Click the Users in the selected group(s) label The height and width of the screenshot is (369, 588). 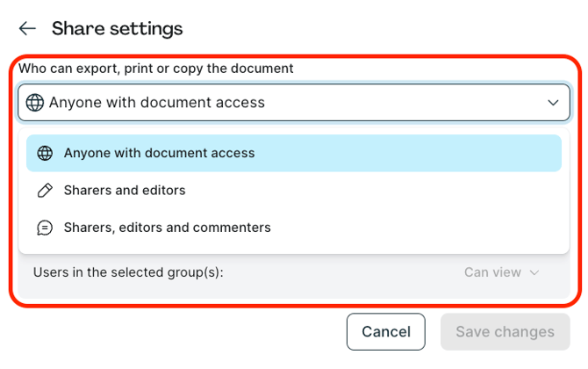click(128, 272)
